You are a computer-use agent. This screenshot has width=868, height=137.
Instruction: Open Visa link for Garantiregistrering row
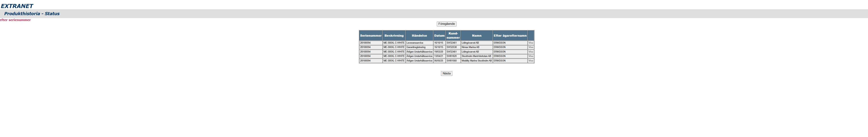tap(531, 47)
